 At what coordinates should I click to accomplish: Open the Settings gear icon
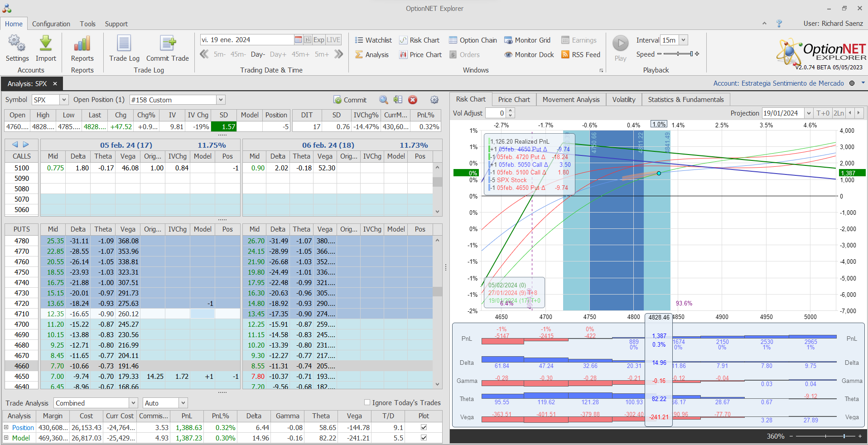point(17,44)
